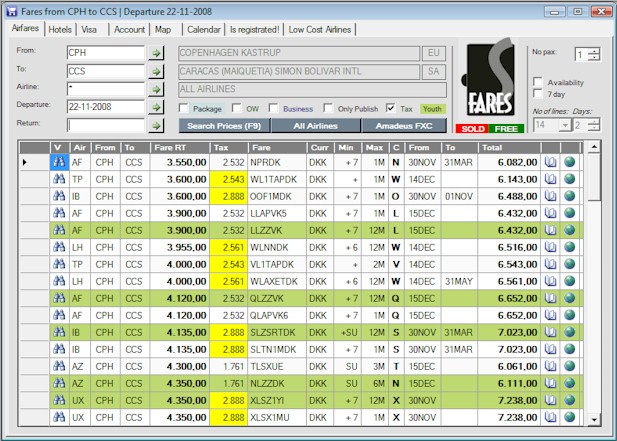Enable the Business checkbox
This screenshot has height=441, width=617.
tap(273, 108)
